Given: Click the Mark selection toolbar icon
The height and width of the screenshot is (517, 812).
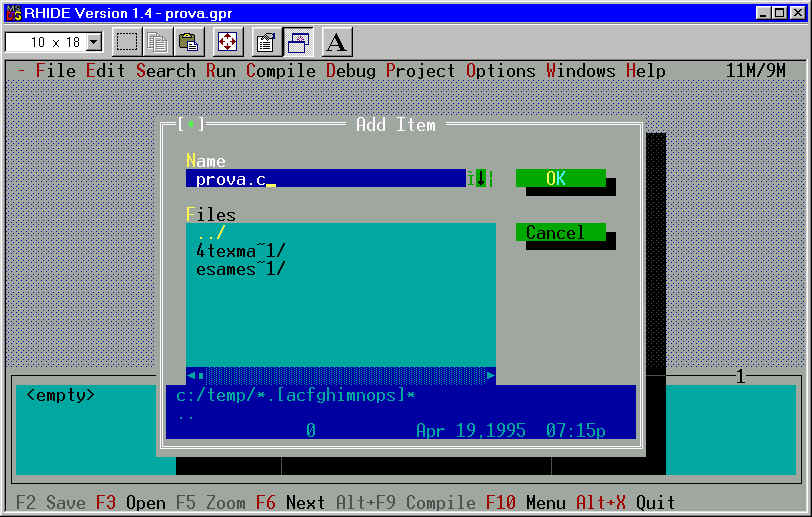Looking at the screenshot, I should tap(127, 42).
